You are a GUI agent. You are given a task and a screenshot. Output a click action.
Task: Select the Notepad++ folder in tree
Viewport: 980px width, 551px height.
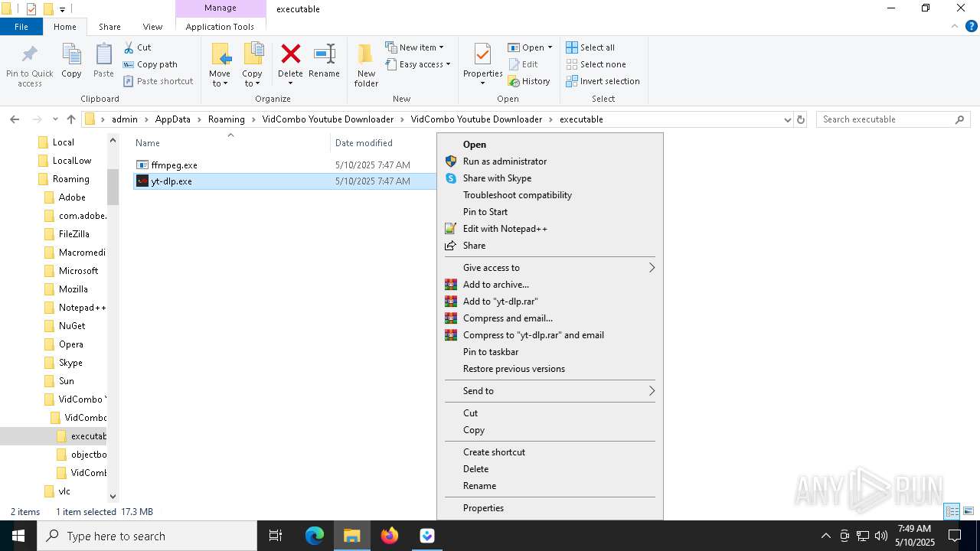(x=75, y=308)
